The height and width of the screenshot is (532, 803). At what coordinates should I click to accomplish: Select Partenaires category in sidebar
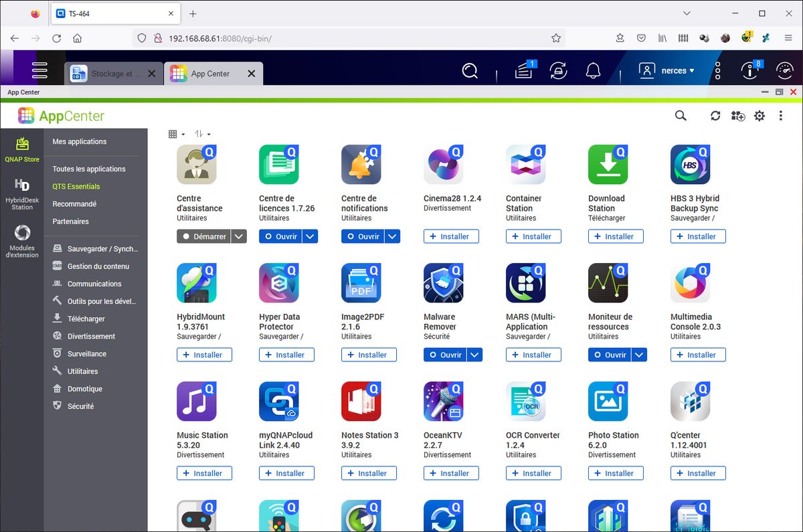click(71, 221)
